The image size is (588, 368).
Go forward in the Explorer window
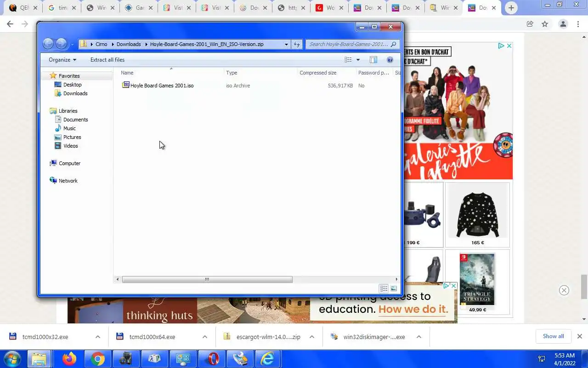click(x=61, y=44)
